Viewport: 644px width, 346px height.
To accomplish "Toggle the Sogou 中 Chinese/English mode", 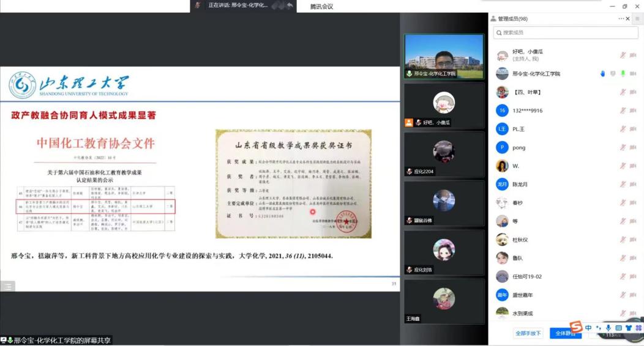I will click(x=588, y=328).
